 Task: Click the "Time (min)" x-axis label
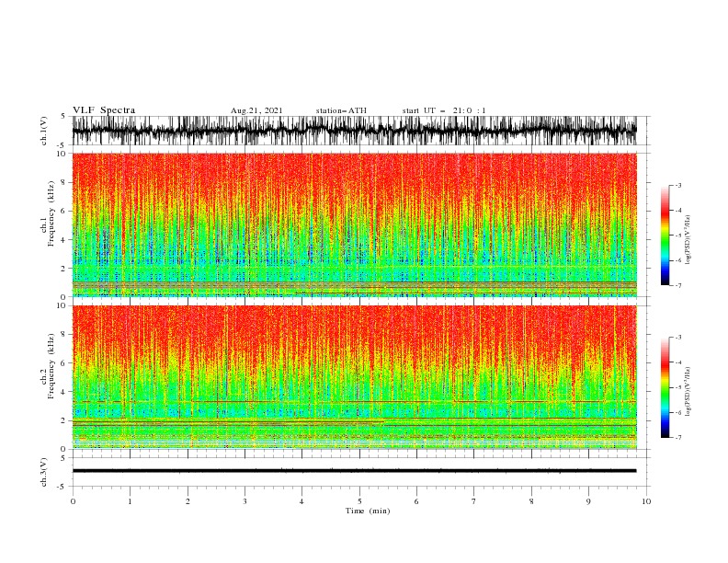[x=368, y=511]
